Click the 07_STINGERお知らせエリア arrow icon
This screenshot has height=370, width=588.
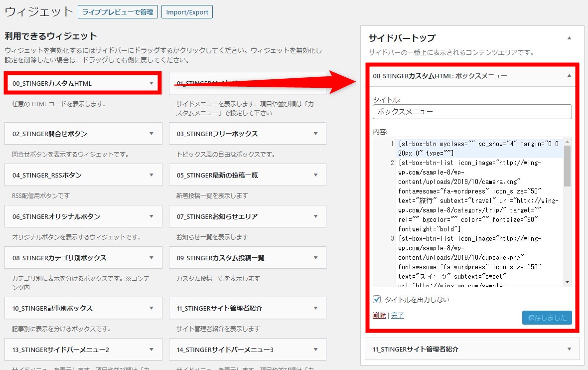(315, 216)
